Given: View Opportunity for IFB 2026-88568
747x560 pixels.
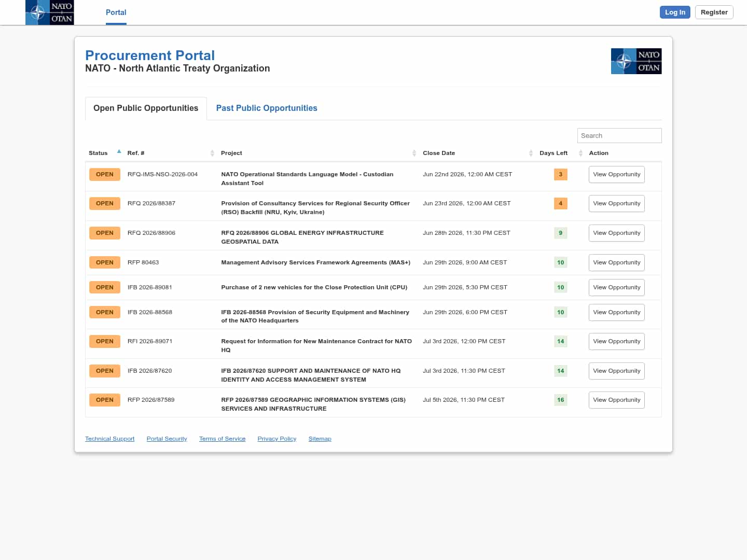Looking at the screenshot, I should point(616,313).
